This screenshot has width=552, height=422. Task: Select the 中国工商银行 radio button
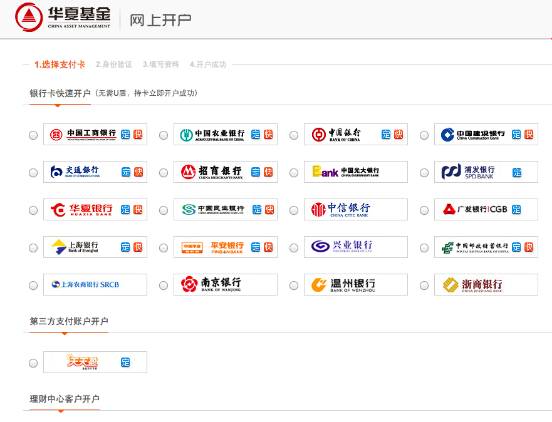tap(33, 135)
